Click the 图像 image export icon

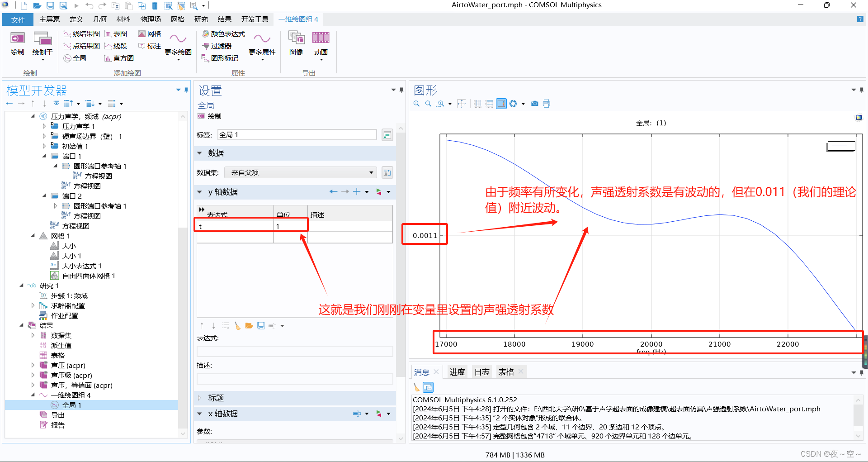pos(296,43)
